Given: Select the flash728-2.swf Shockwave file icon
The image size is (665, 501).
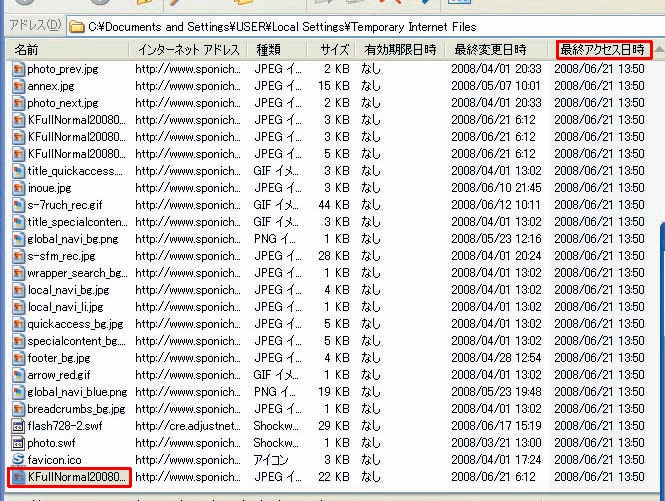Looking at the screenshot, I should pos(18,425).
